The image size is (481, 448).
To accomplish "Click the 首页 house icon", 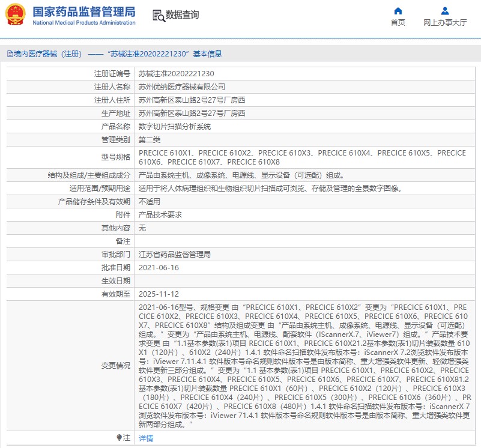I will click(398, 11).
